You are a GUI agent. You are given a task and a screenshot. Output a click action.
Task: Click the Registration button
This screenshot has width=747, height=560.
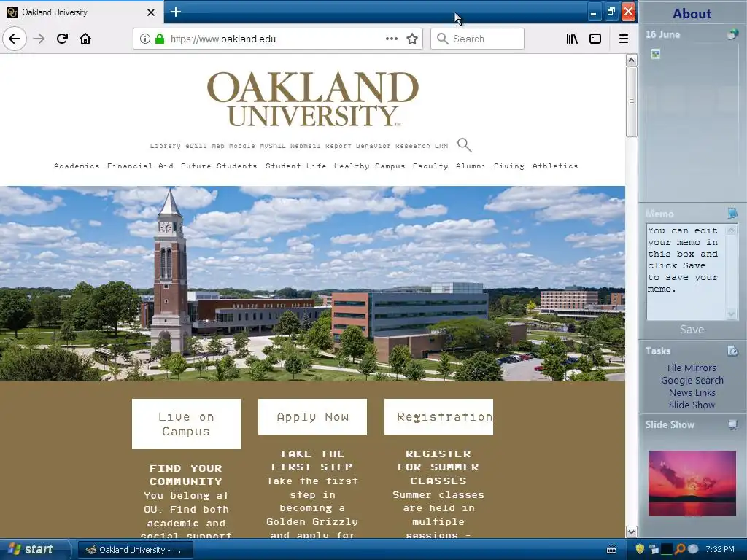click(438, 416)
